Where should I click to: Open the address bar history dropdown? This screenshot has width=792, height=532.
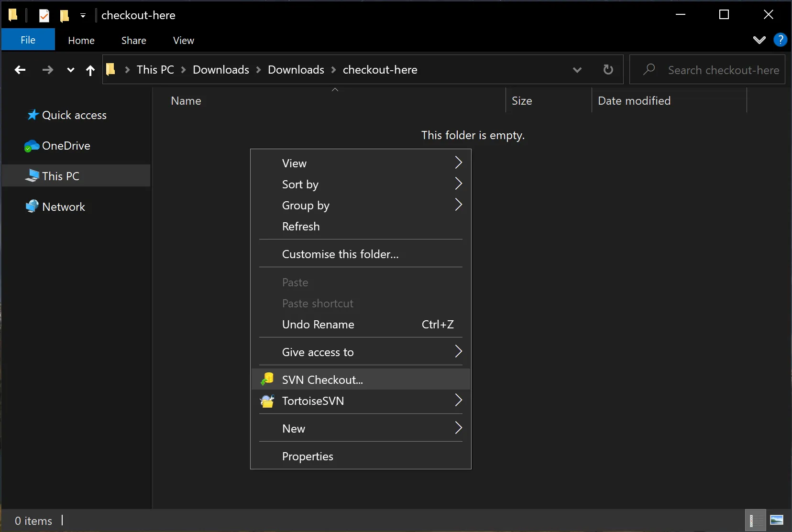tap(577, 70)
